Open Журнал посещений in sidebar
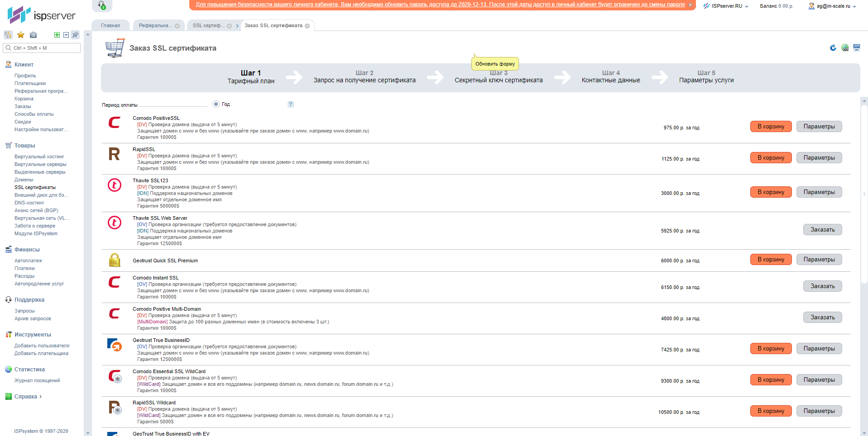The height and width of the screenshot is (436, 868). [x=37, y=380]
